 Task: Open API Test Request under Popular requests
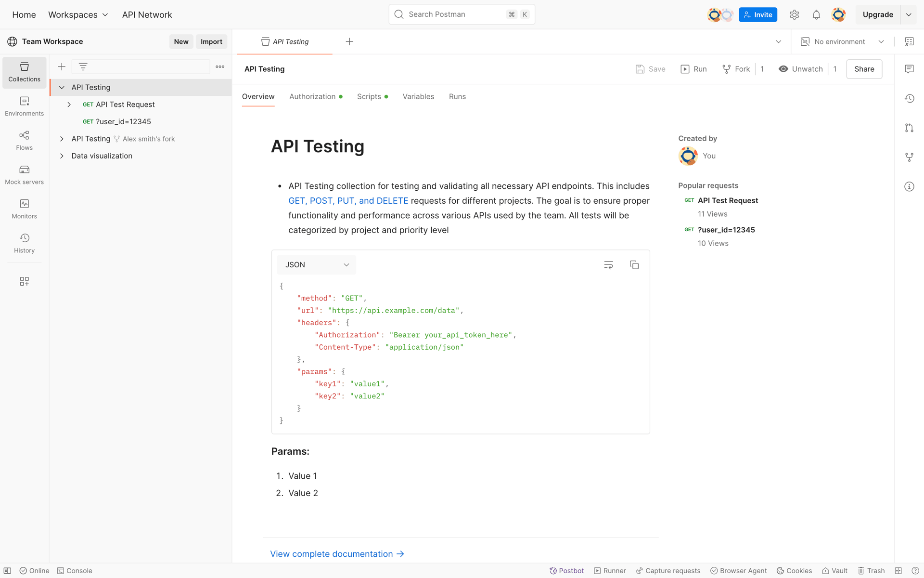coord(728,200)
